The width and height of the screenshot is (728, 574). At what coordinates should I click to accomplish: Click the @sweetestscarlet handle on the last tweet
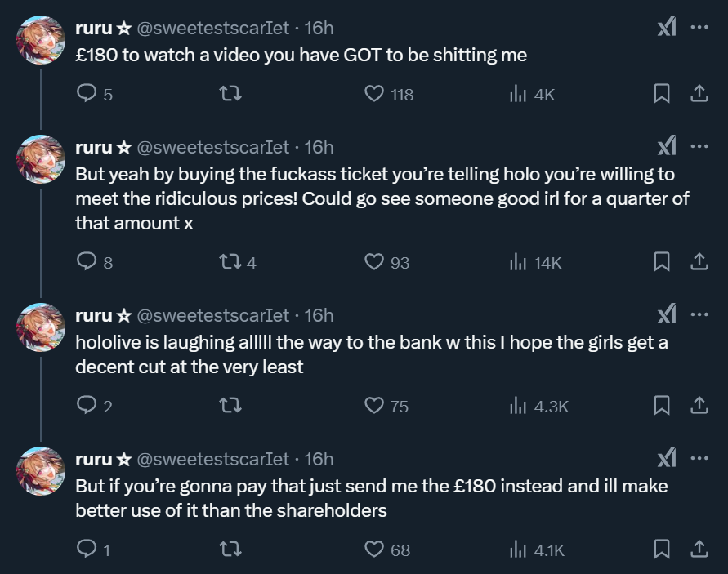[x=212, y=459]
